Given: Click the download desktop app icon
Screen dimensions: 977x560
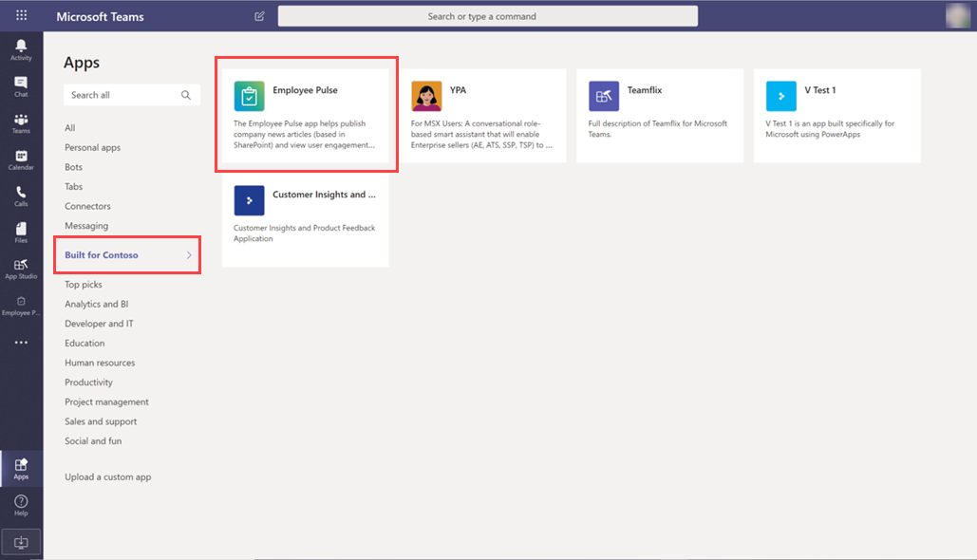Looking at the screenshot, I should tap(21, 541).
